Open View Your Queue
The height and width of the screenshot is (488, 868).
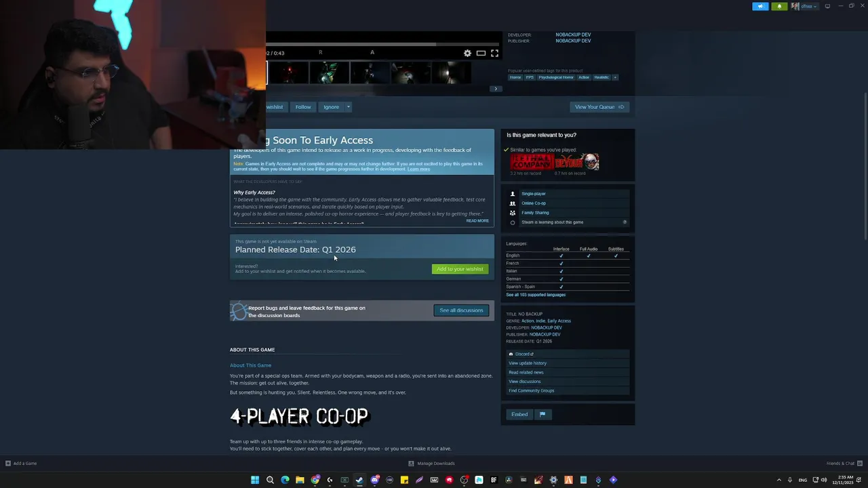click(599, 106)
